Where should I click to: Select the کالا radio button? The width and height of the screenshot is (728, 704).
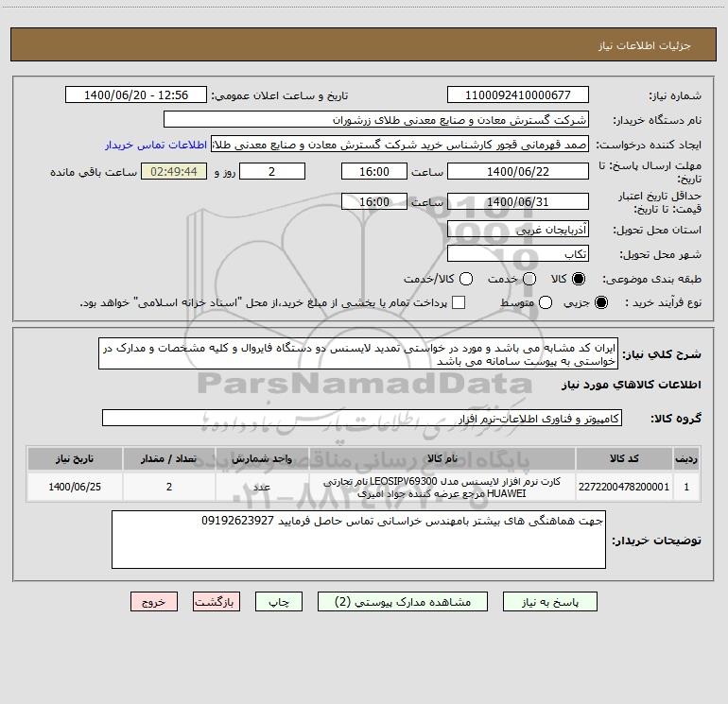click(x=579, y=279)
